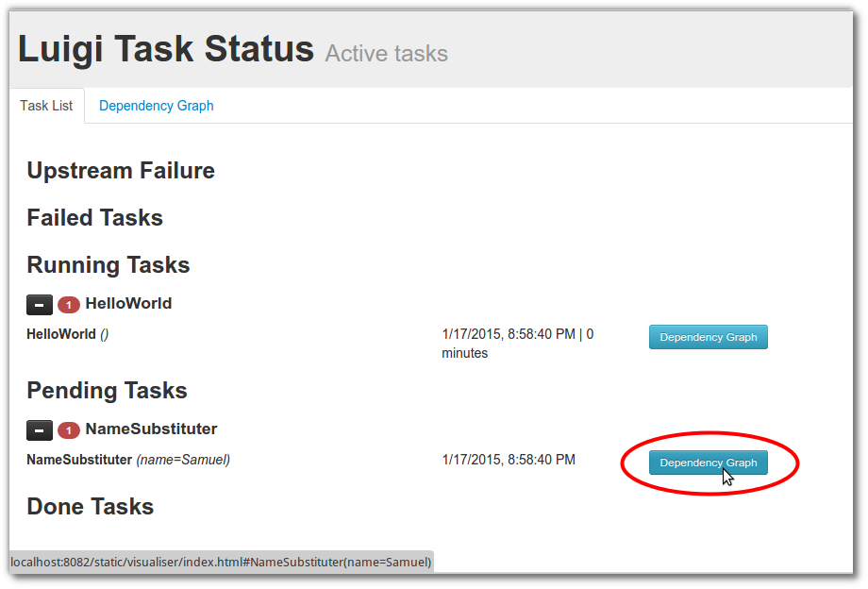Image resolution: width=868 pixels, height=589 pixels.
Task: Select the HelloWorld group heading
Action: (x=128, y=303)
